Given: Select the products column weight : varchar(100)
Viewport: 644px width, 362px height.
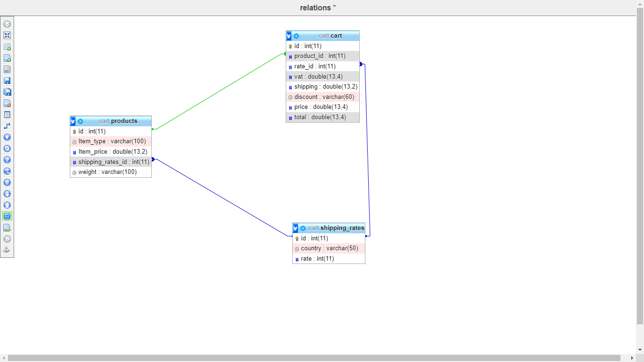Looking at the screenshot, I should click(111, 172).
